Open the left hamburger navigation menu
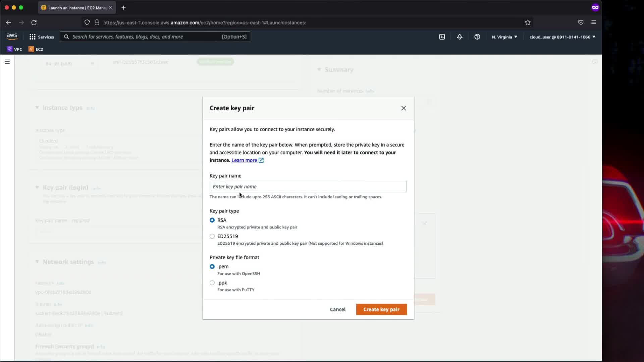 (x=7, y=62)
